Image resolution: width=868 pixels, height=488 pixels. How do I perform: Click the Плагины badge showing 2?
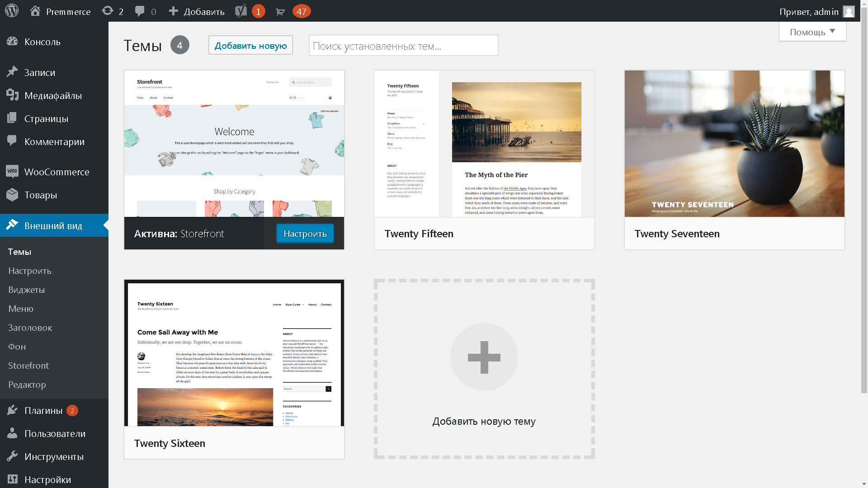pos(72,411)
